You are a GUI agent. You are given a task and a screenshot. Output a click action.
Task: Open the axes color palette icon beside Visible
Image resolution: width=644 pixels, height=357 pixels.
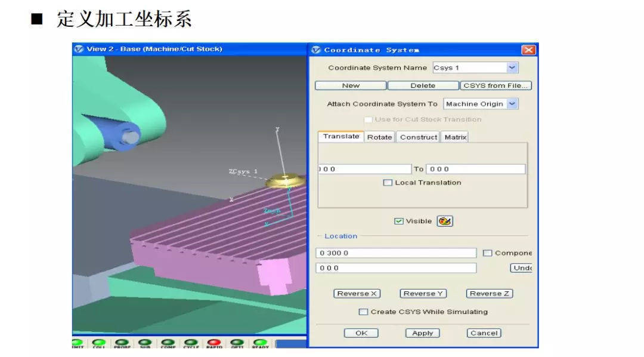pos(445,221)
